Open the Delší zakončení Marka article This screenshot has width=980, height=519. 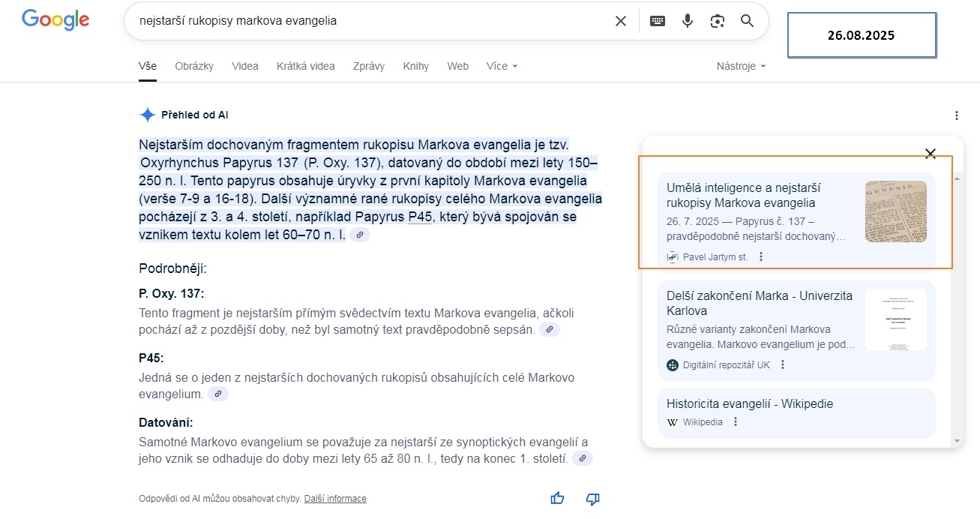tap(759, 302)
